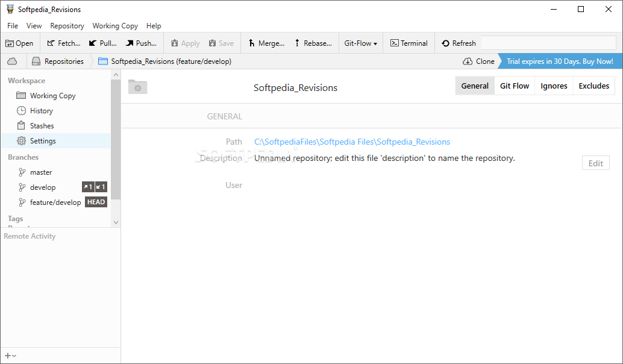Switch to the Ignores tab
Viewport: 623px width, 364px height.
pos(554,86)
